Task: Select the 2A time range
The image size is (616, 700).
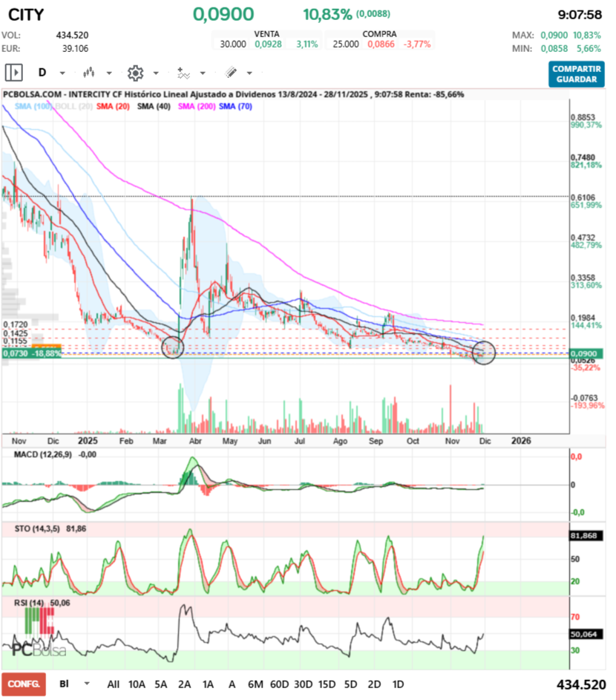Action: click(184, 684)
